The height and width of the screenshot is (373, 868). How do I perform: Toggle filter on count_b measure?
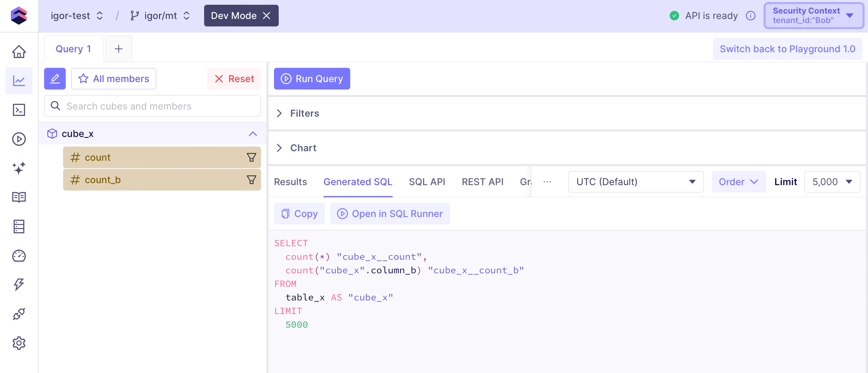tap(251, 180)
